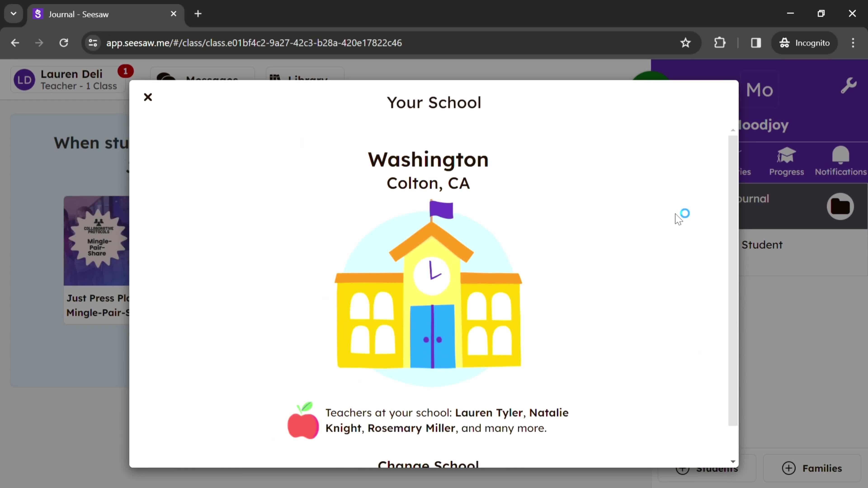Scroll down in the school modal
Viewport: 868px width, 488px height.
click(733, 462)
